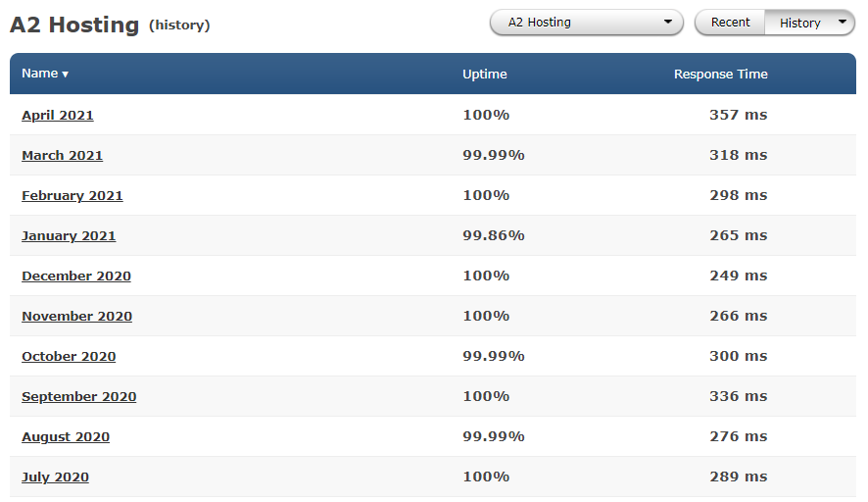Viewport: 868px width, 502px height.
Task: Open the August 2020 report link
Action: click(66, 437)
